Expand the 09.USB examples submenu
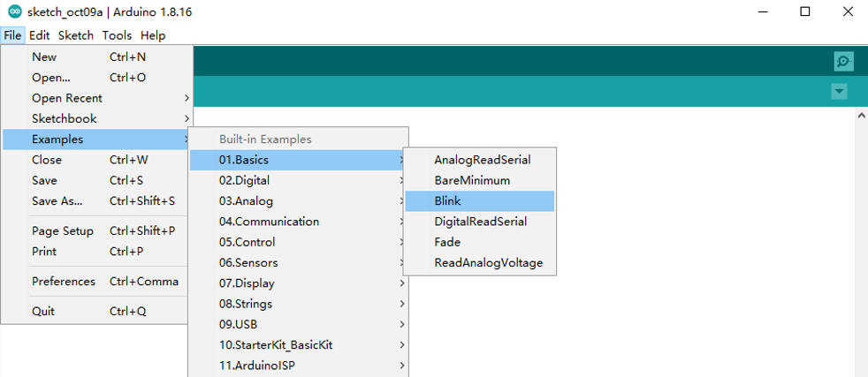The width and height of the screenshot is (868, 377). pos(299,324)
